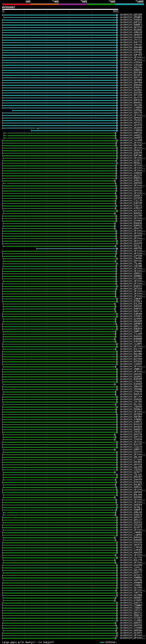Select hit UniRef100_B9FZG0

coord(131,22)
